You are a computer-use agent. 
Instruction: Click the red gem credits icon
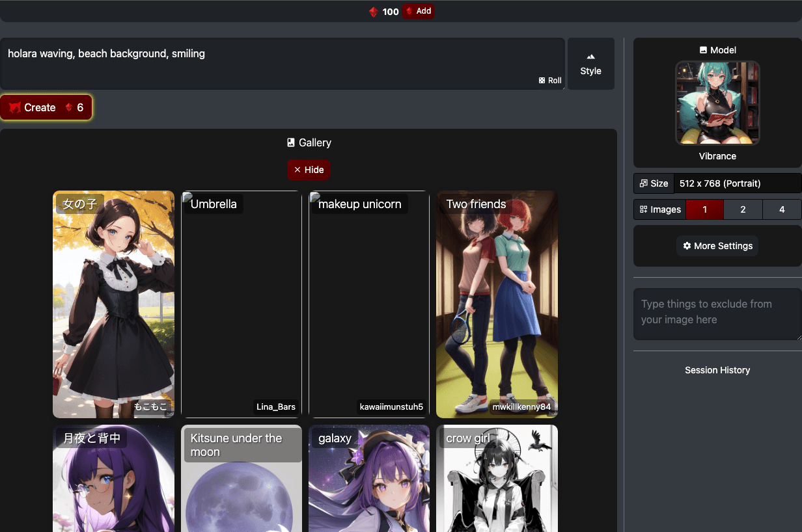373,12
